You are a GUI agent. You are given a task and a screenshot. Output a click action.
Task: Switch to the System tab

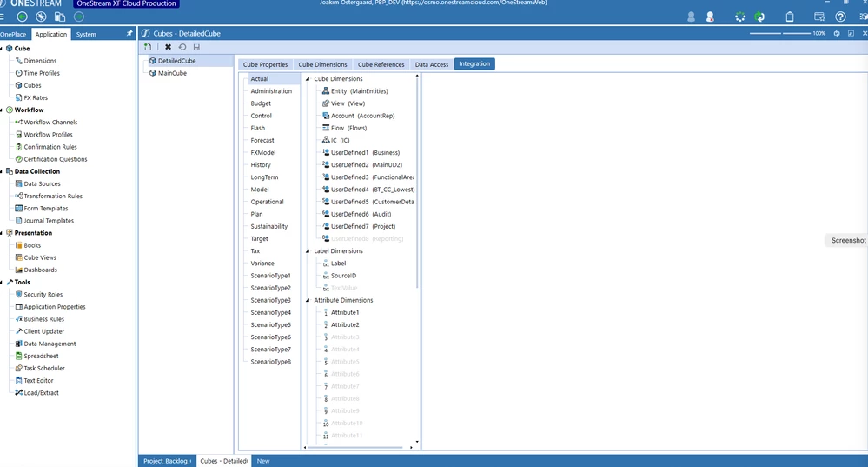pos(86,34)
